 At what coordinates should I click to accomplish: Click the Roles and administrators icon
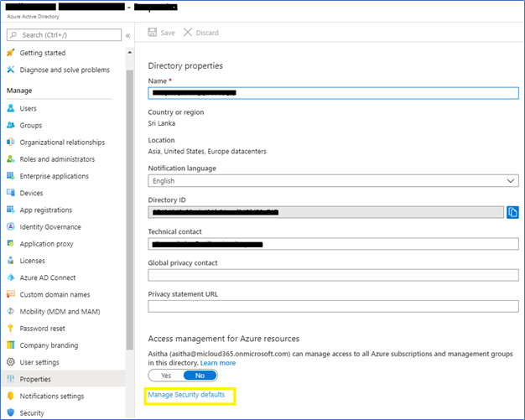coord(11,159)
